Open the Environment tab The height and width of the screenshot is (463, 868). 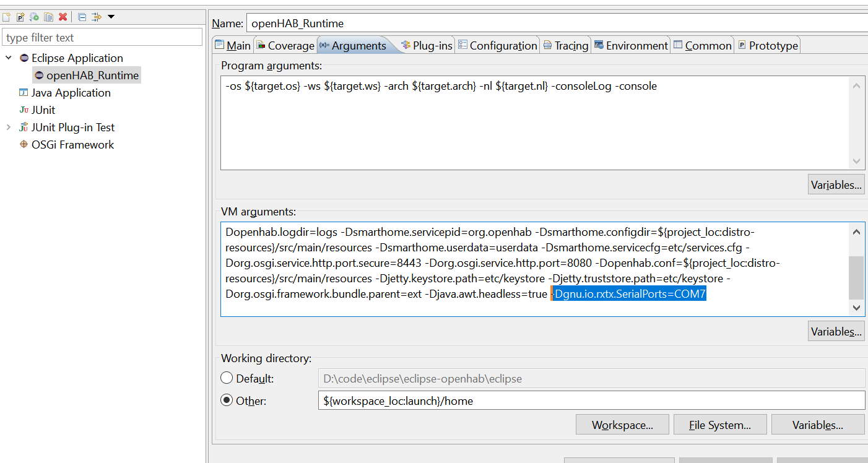[631, 46]
